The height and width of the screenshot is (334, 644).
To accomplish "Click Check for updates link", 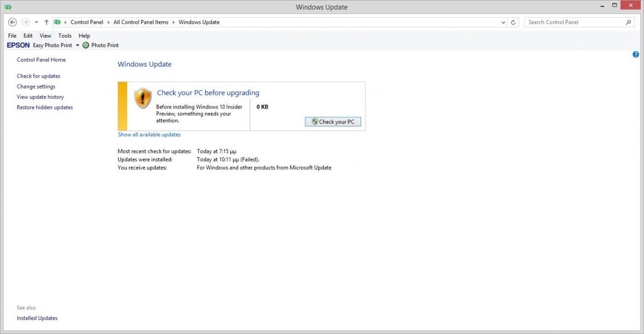I will pyautogui.click(x=39, y=76).
